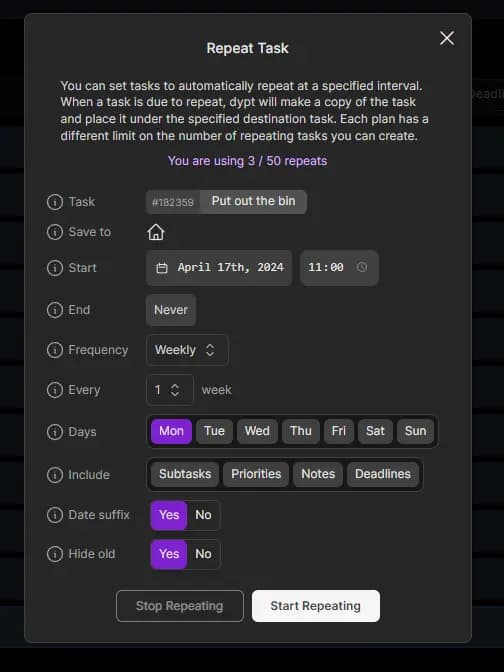Set Hide old to No
The height and width of the screenshot is (672, 504).
tap(203, 554)
